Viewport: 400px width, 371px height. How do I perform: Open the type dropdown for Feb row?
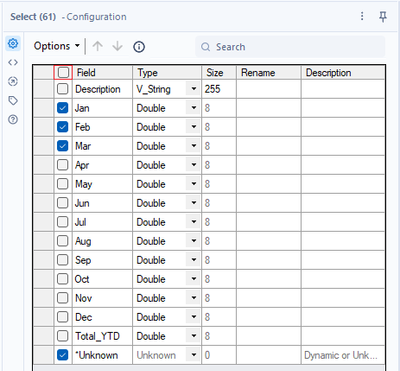tap(193, 127)
